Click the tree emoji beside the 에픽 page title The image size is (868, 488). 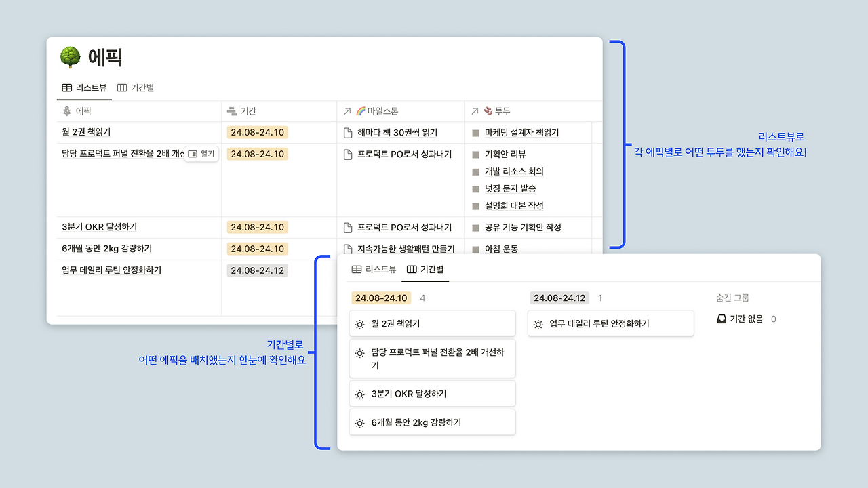[69, 57]
